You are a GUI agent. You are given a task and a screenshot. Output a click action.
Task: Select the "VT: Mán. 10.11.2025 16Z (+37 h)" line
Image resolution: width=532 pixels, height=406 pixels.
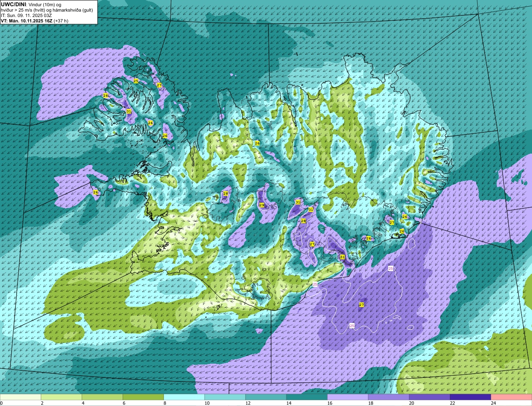pos(34,20)
